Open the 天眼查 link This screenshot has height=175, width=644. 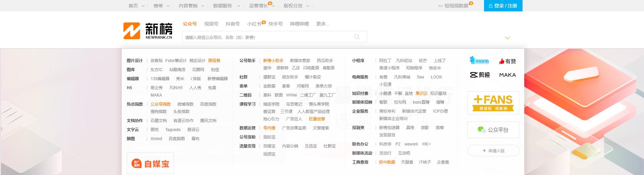[407, 162]
